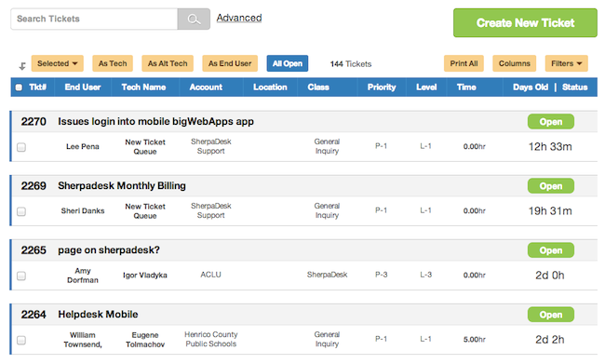Show tickets As Tech
Image resolution: width=605 pixels, height=364 pixels.
[x=113, y=63]
